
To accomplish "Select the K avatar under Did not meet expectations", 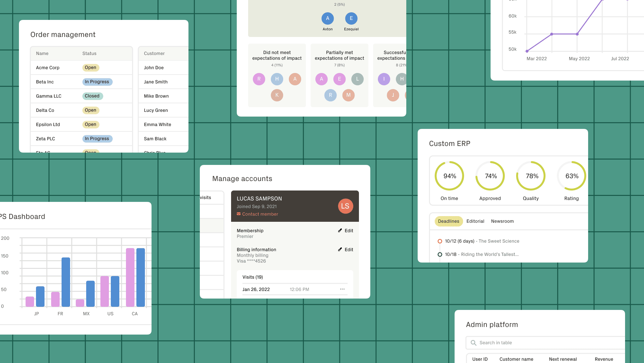I will [x=277, y=95].
